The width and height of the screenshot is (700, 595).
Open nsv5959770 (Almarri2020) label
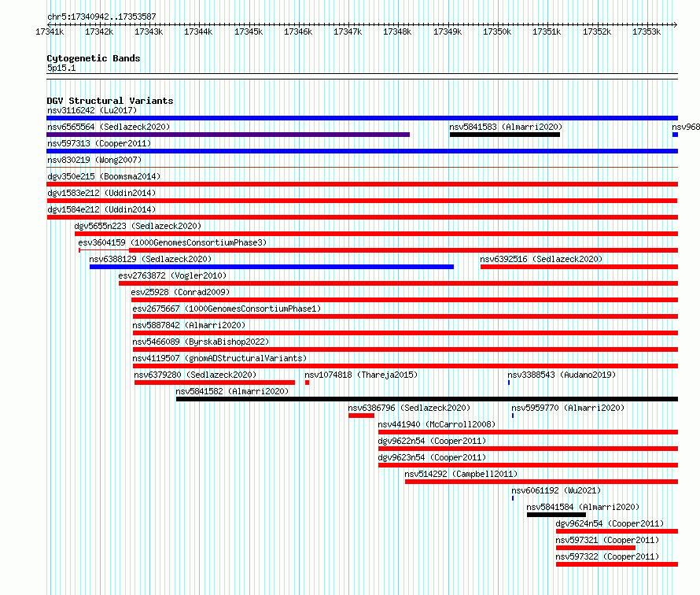568,408
